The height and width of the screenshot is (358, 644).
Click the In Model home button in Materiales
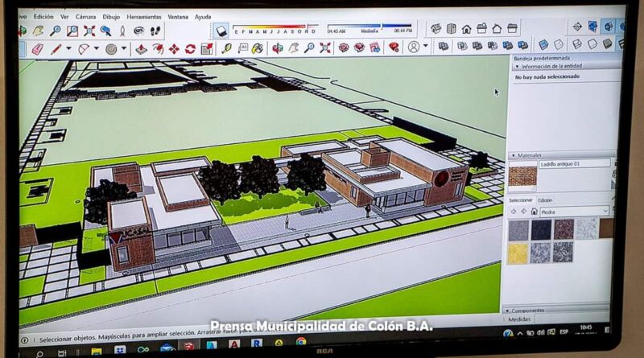(x=532, y=212)
